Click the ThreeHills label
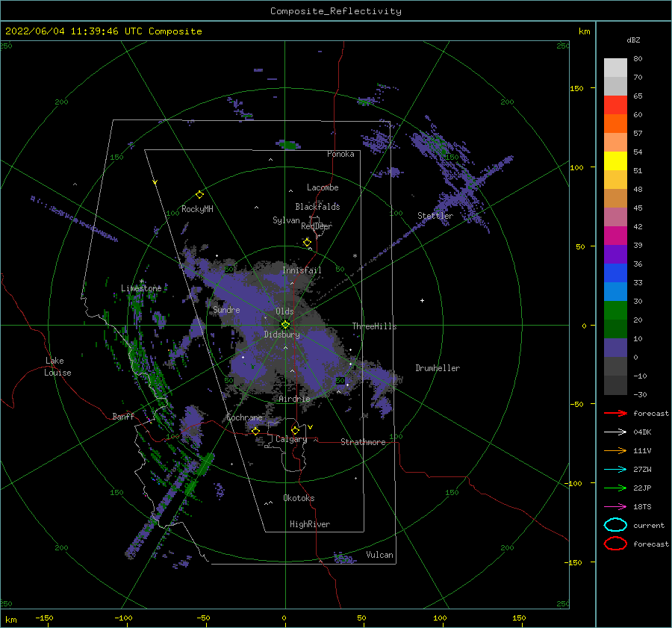This screenshot has height=628, width=672. coord(374,326)
